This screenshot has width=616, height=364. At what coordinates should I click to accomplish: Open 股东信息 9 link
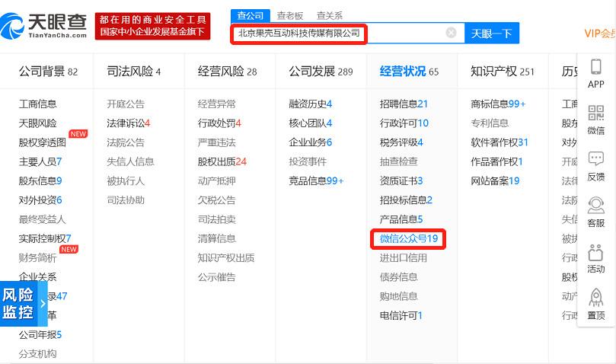(40, 180)
